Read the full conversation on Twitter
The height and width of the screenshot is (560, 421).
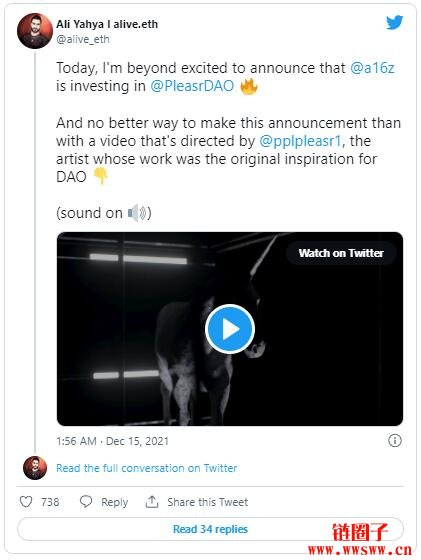(x=146, y=468)
